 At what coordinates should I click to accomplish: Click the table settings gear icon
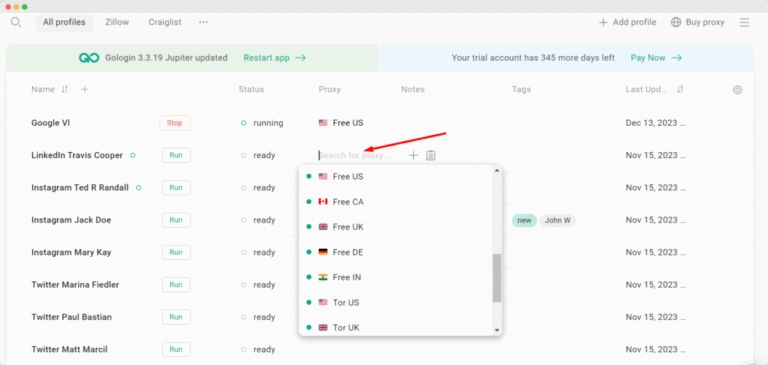click(x=738, y=90)
